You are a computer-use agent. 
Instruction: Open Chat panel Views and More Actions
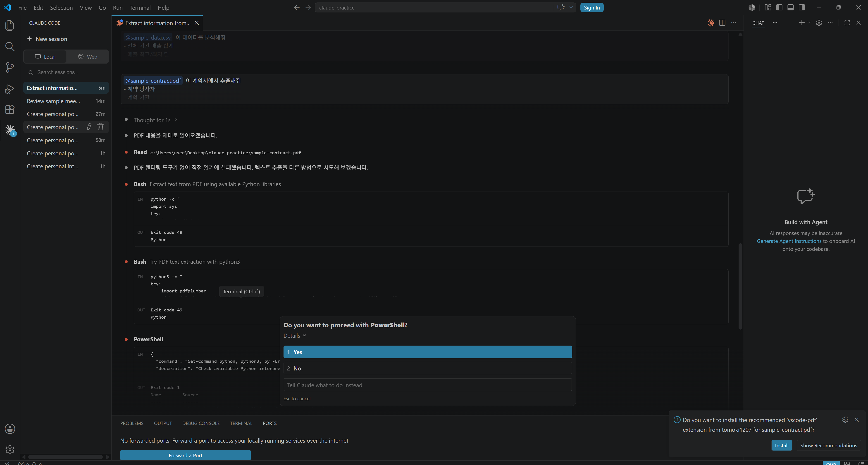[830, 23]
